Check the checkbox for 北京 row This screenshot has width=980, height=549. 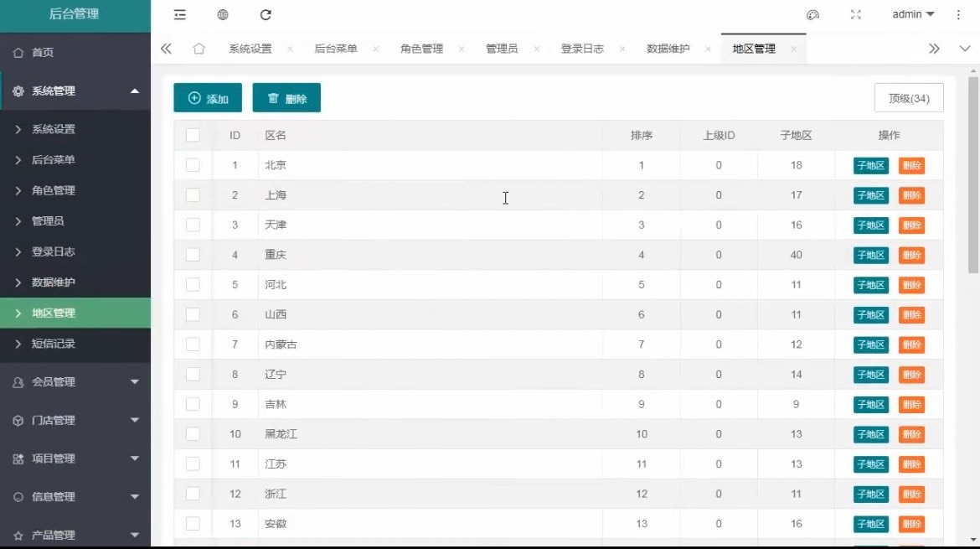(193, 165)
